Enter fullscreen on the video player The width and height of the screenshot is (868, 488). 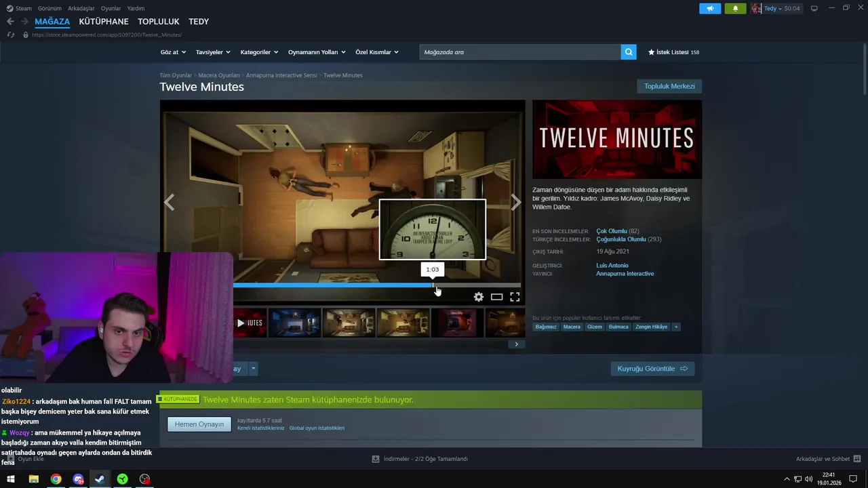click(515, 297)
